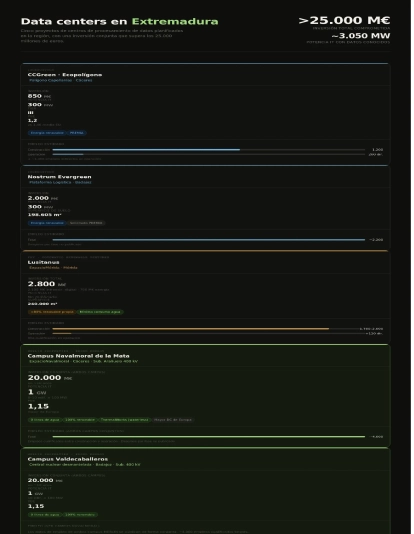Click the Nostrum Evergreen total employment bar
Screen dimensions: 414x534
pos(208,240)
